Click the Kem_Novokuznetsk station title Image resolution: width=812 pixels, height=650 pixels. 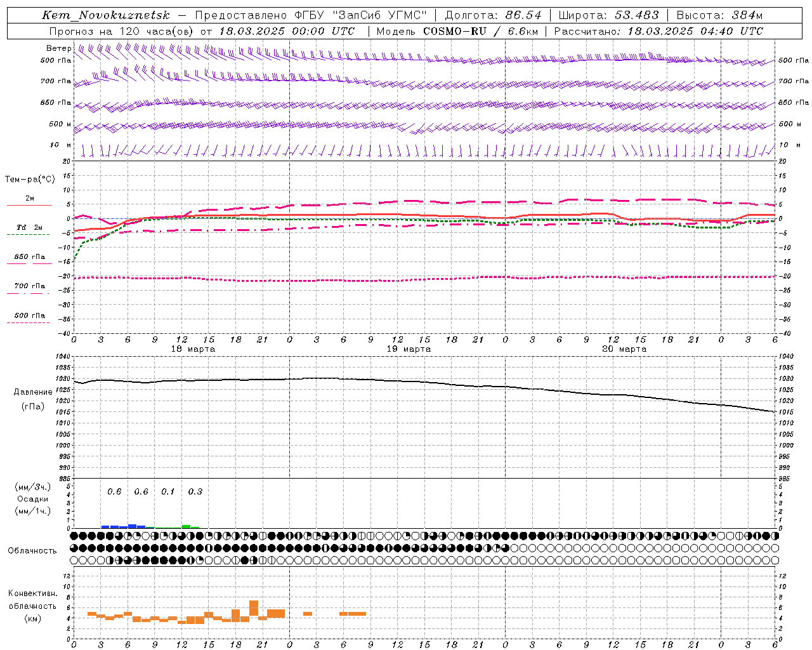pos(106,15)
